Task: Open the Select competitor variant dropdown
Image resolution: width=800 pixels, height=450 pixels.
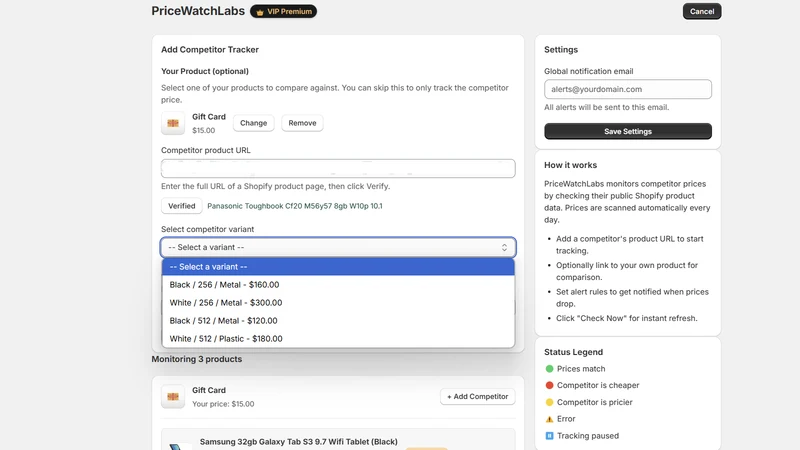Action: pos(338,247)
